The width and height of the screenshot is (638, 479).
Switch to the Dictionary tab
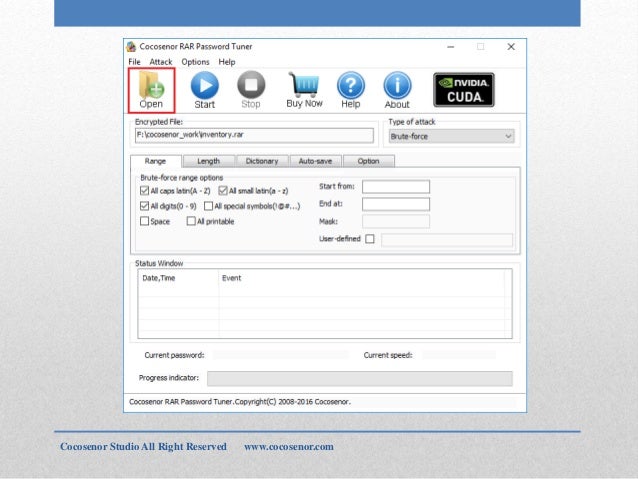tap(262, 160)
